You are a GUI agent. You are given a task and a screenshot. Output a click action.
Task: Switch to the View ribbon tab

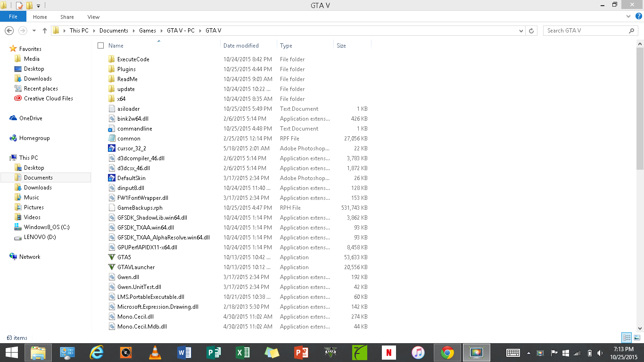[93, 17]
